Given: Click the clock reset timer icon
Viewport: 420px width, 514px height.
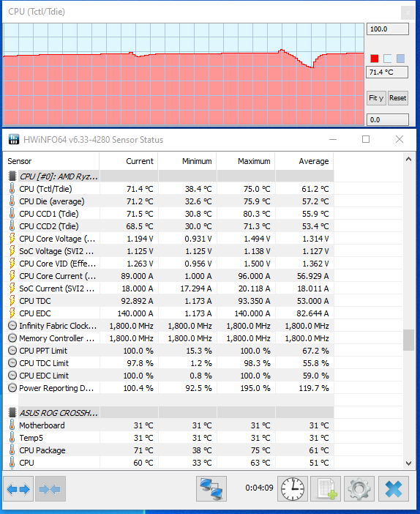Looking at the screenshot, I should pos(293,489).
